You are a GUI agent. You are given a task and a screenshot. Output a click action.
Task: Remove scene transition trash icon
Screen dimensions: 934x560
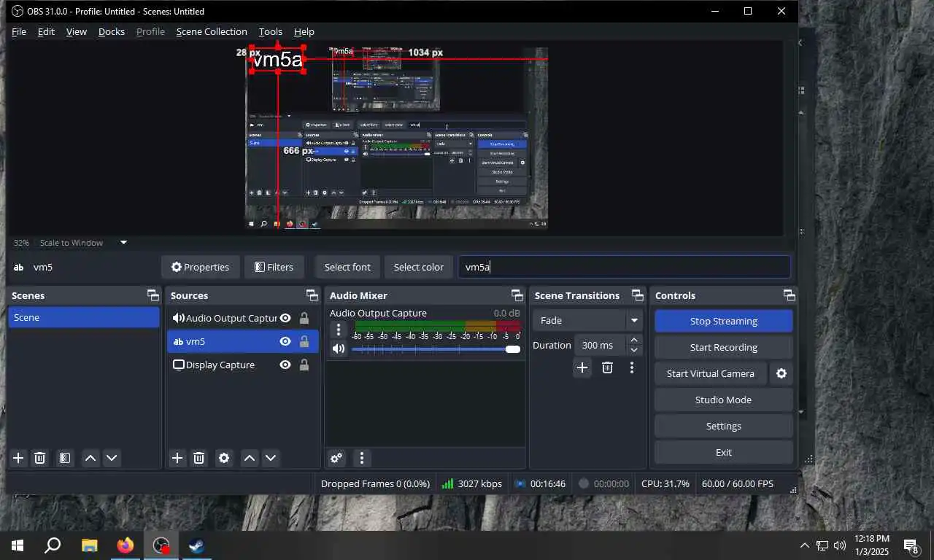pos(607,367)
